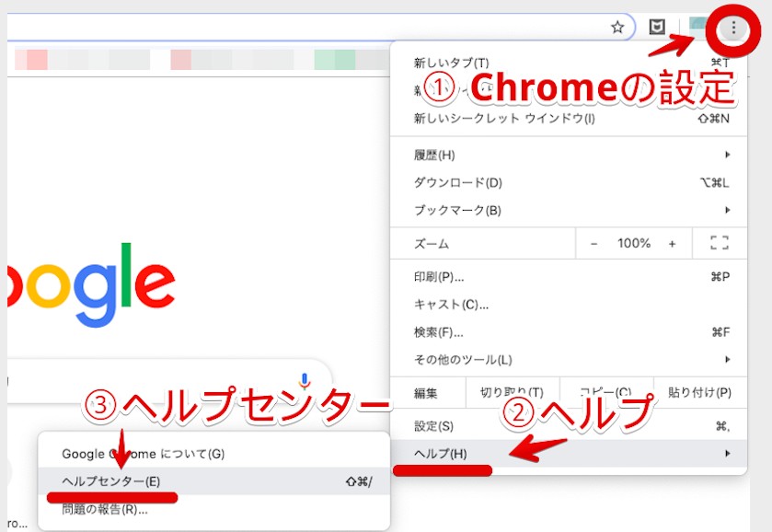Bookmark page with the star icon
Image resolution: width=772 pixels, height=532 pixels.
(x=617, y=28)
